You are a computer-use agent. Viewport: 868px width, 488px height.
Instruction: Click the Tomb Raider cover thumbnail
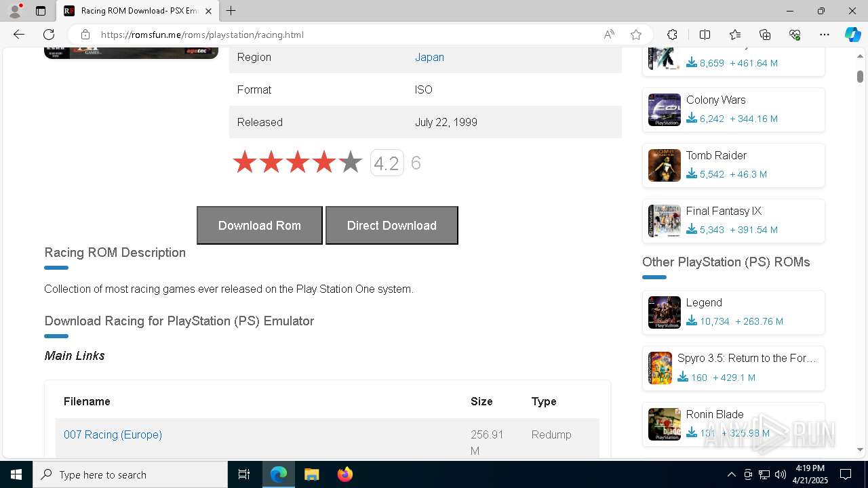[664, 165]
